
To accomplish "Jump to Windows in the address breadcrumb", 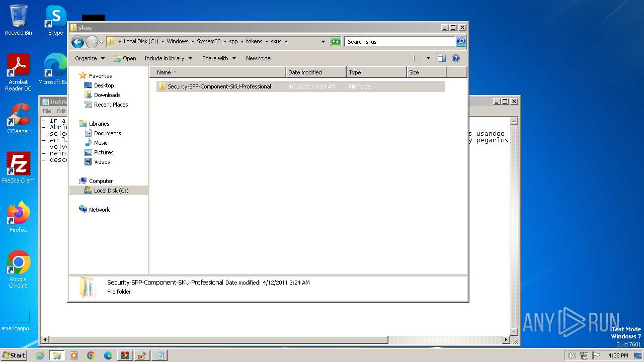I will pos(177,42).
